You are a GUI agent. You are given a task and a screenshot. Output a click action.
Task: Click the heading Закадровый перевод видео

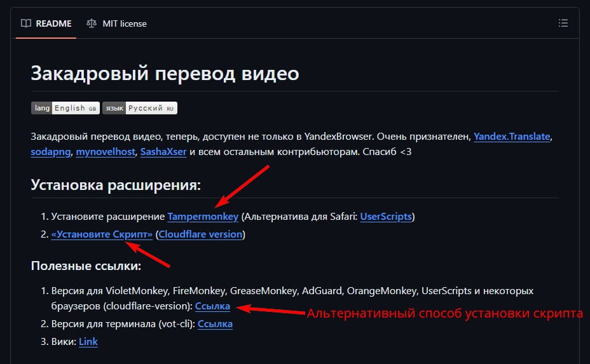tap(165, 73)
